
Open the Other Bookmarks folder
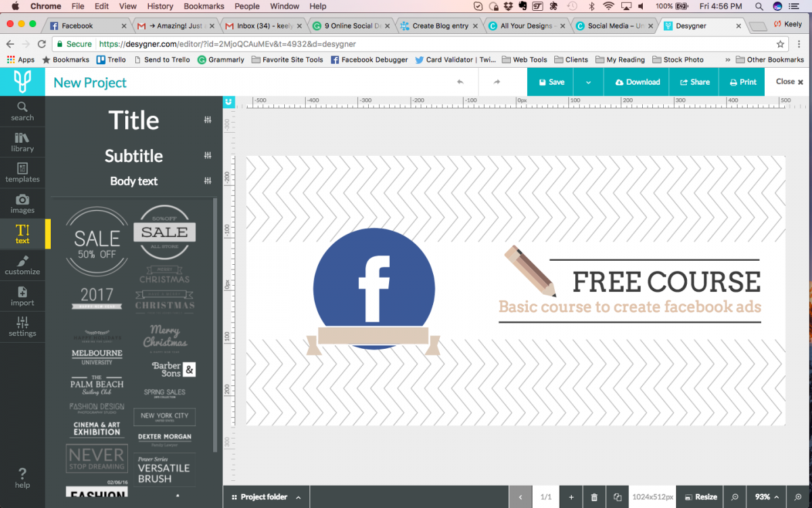point(769,60)
